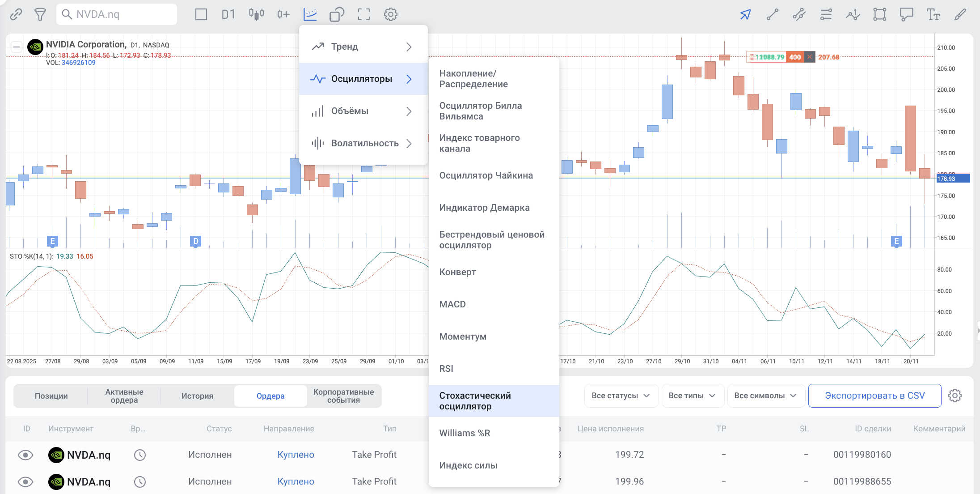Switch to the "История" tab

(x=197, y=396)
